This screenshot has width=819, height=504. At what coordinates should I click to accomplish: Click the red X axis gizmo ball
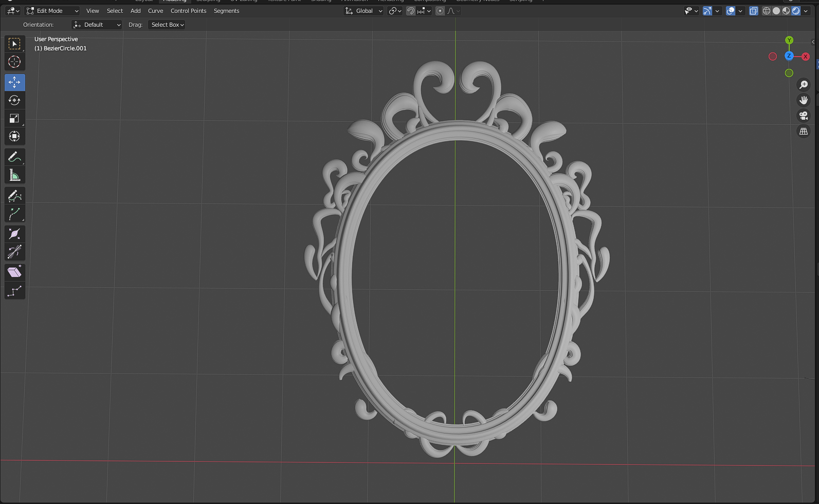(x=806, y=57)
